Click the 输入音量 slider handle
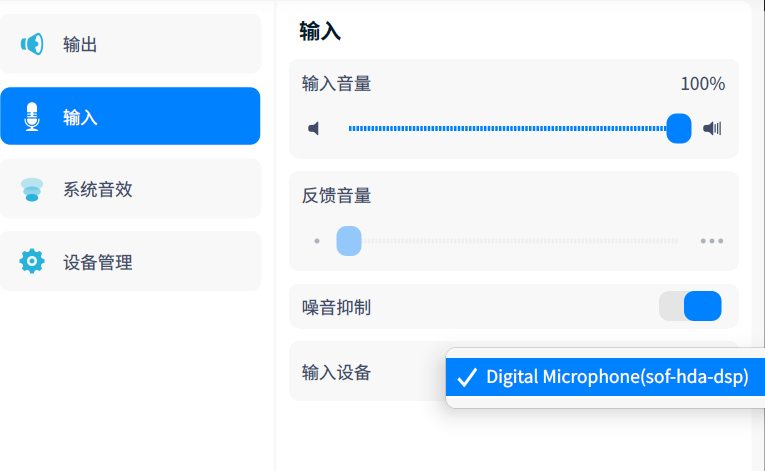The width and height of the screenshot is (765, 471). 679,129
